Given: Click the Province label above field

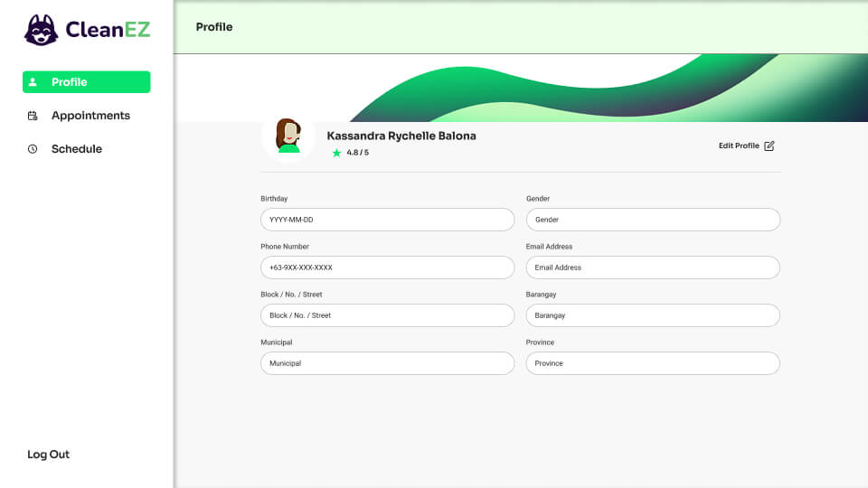Looking at the screenshot, I should (x=540, y=342).
